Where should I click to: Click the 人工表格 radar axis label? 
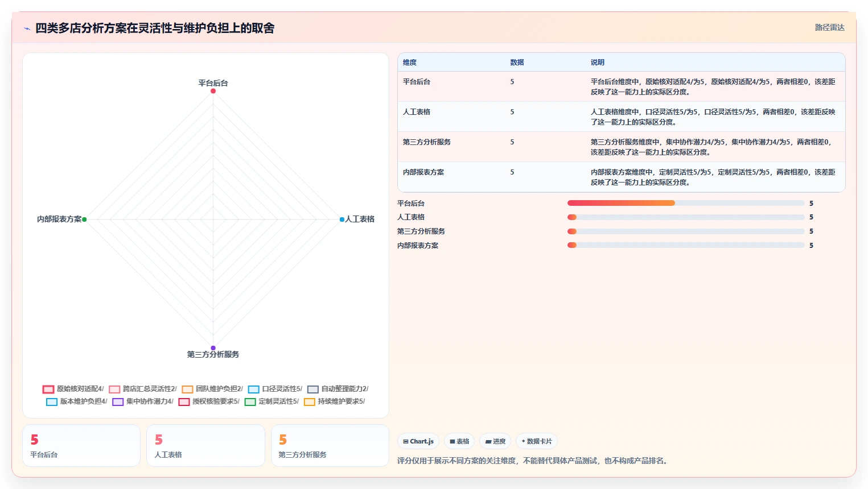[360, 219]
